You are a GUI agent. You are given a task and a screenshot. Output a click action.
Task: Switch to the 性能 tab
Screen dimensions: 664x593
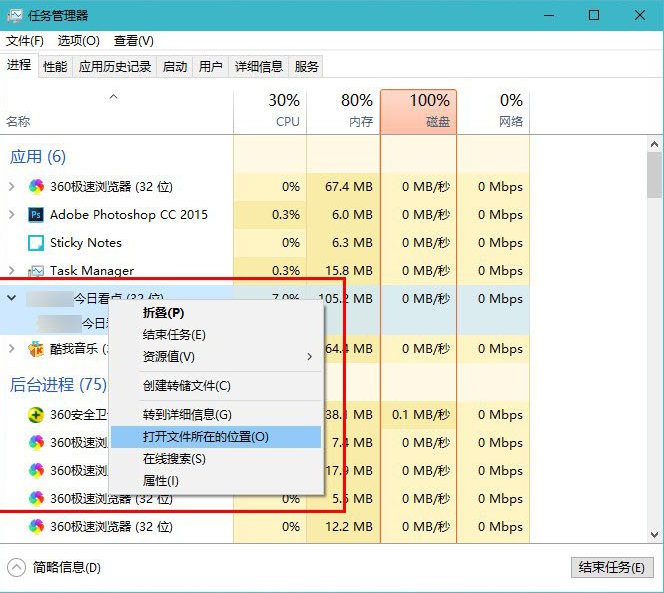55,67
